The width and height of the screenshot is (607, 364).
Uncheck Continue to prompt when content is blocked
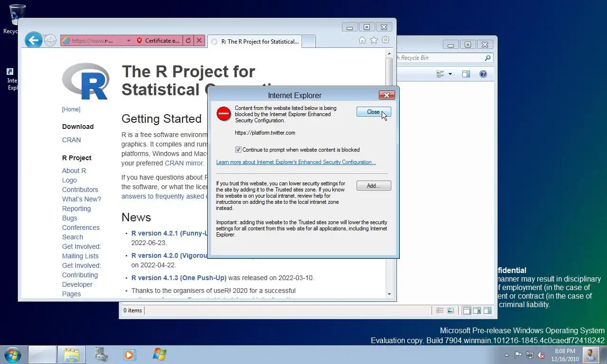[x=238, y=150]
